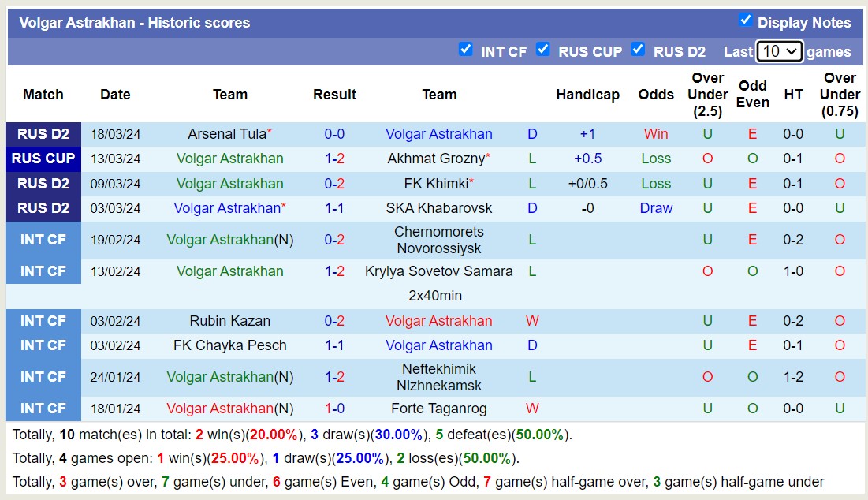
Task: Select SKA Khabarovsk team link
Action: pos(439,208)
